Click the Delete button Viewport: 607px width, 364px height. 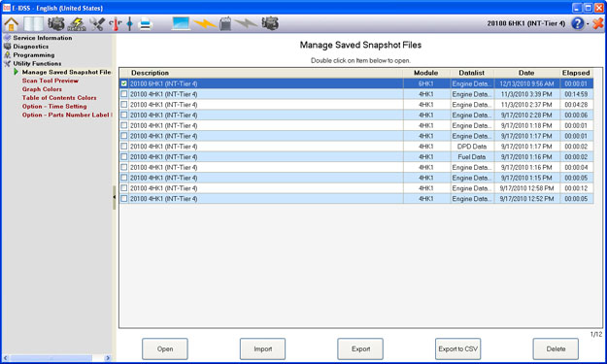[x=556, y=348]
